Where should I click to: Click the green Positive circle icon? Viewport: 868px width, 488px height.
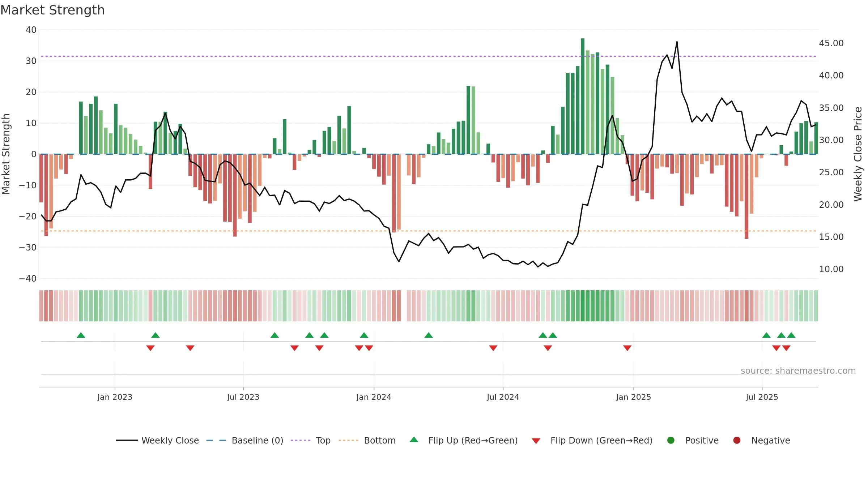(671, 440)
